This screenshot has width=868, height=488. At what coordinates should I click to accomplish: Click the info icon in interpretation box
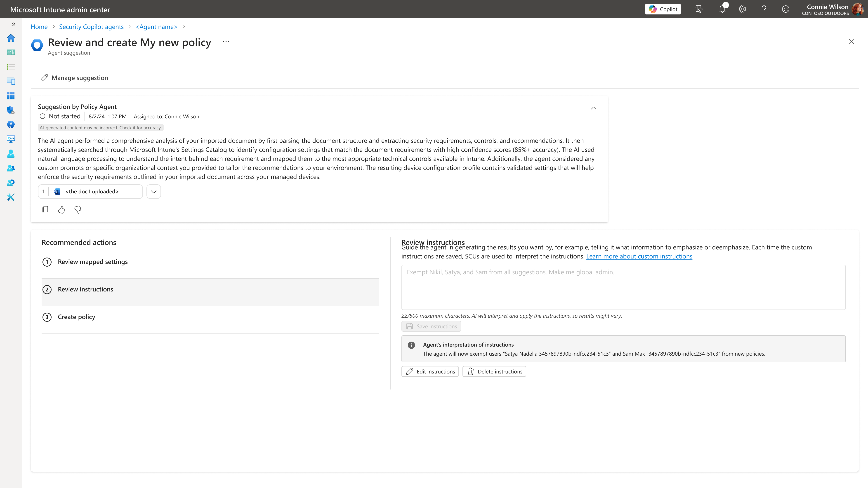click(x=411, y=345)
